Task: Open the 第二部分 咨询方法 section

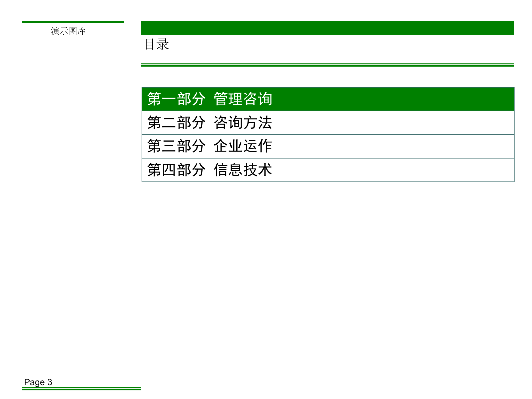Action: (x=211, y=122)
